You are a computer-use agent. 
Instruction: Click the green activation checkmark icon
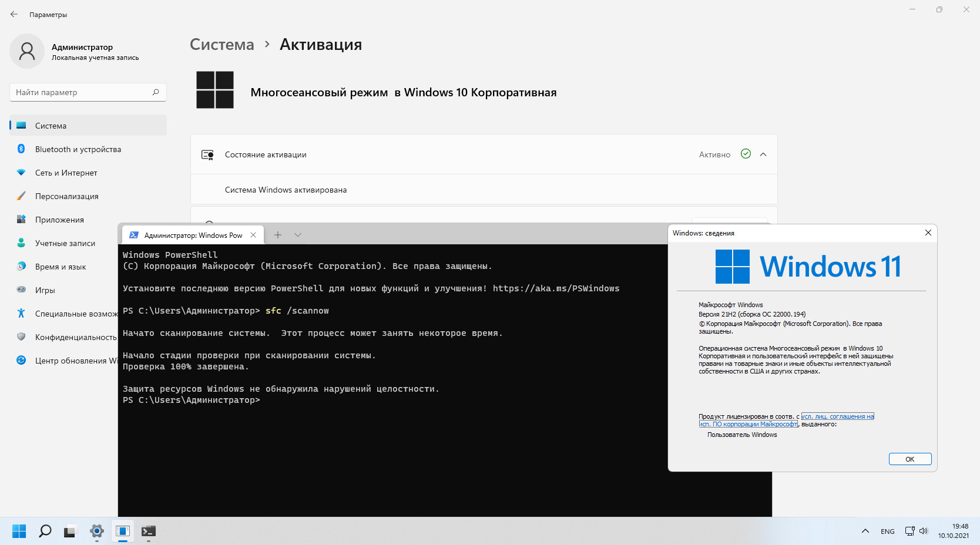click(x=746, y=154)
